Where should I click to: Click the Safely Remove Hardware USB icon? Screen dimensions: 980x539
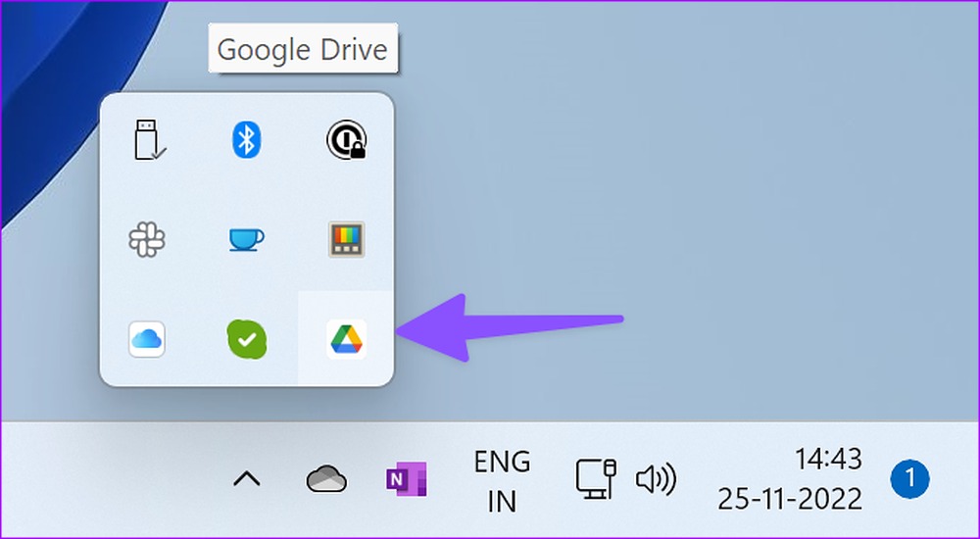click(150, 139)
